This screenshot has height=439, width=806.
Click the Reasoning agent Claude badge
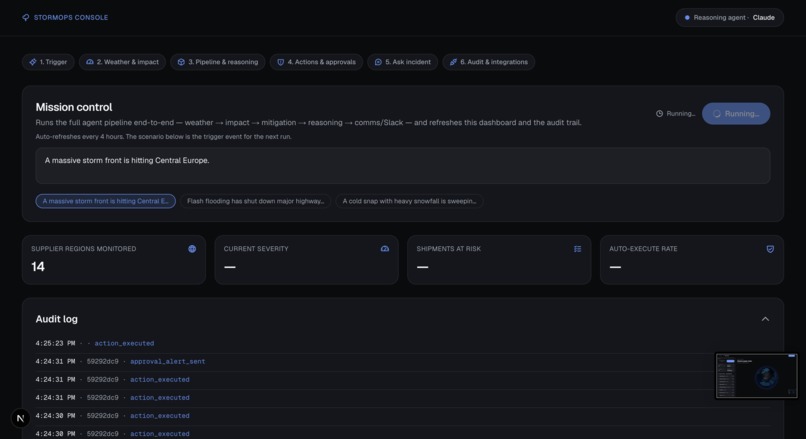click(x=729, y=17)
